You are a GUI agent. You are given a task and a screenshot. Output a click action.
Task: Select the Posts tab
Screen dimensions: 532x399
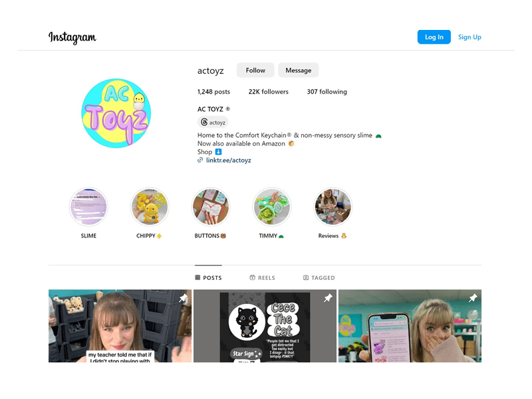[208, 277]
